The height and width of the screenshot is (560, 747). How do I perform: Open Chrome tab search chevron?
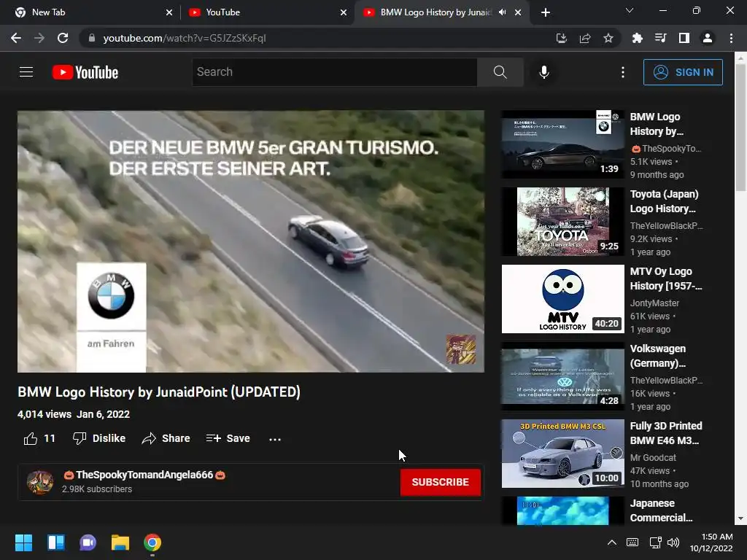coord(630,10)
